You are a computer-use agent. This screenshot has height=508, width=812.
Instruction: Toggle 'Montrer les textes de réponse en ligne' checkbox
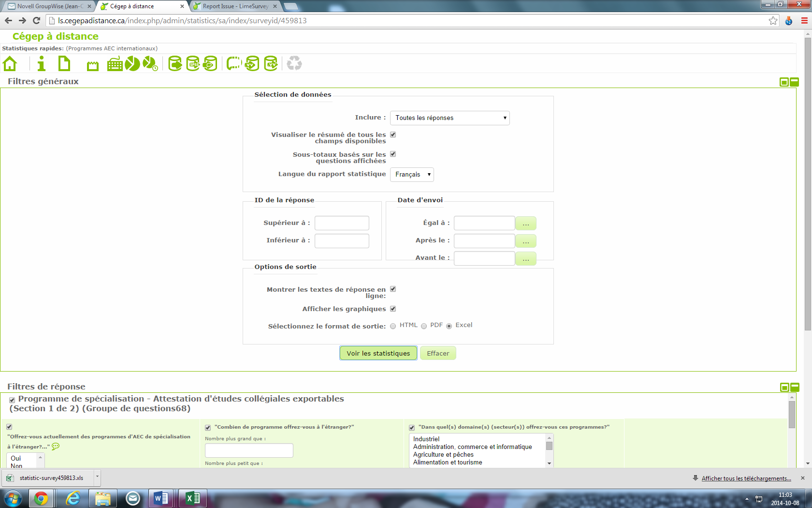pos(393,289)
